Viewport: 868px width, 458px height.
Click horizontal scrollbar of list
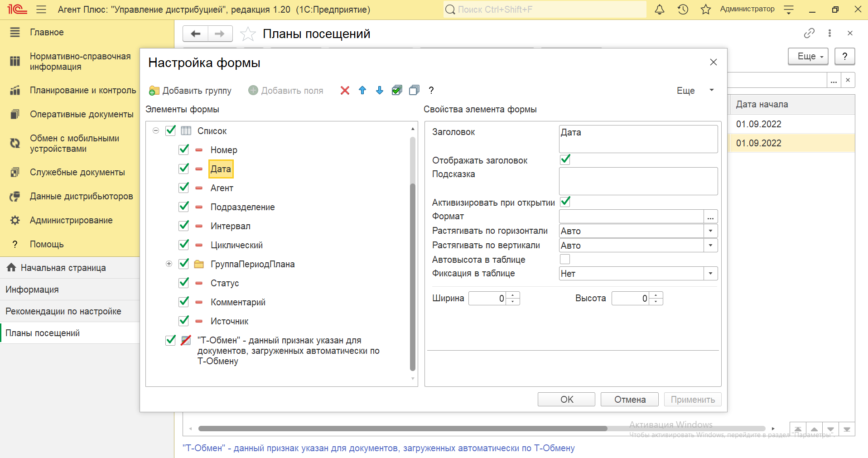pos(403,429)
